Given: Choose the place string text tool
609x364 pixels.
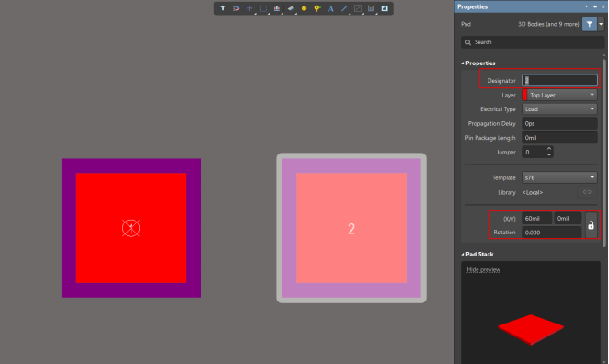Looking at the screenshot, I should 331,8.
